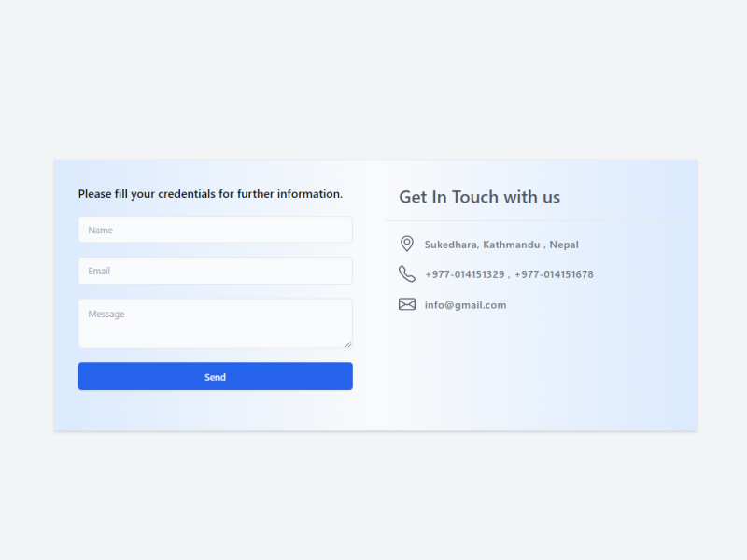Click inside the Message text area
This screenshot has height=560, width=747.
(x=215, y=323)
